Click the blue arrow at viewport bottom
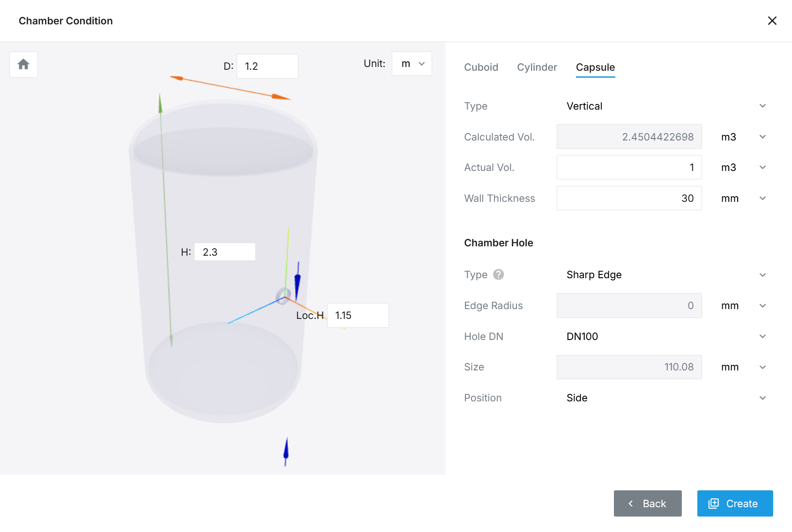 [286, 451]
